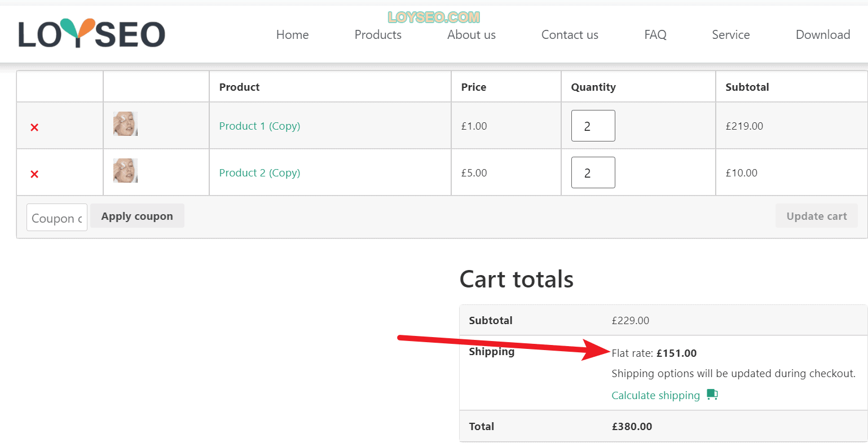Open the Calculate shipping link
Image resolution: width=868 pixels, height=447 pixels.
[x=655, y=396]
